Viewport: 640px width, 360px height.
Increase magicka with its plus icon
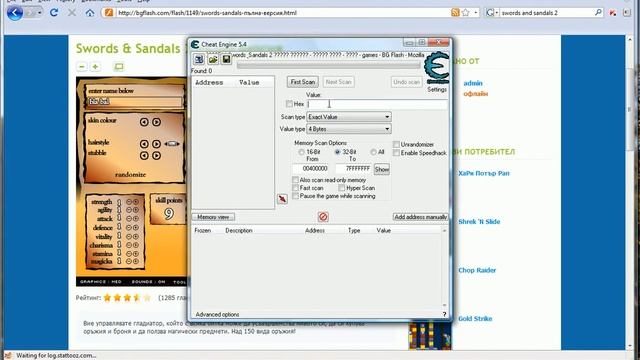pos(136,261)
